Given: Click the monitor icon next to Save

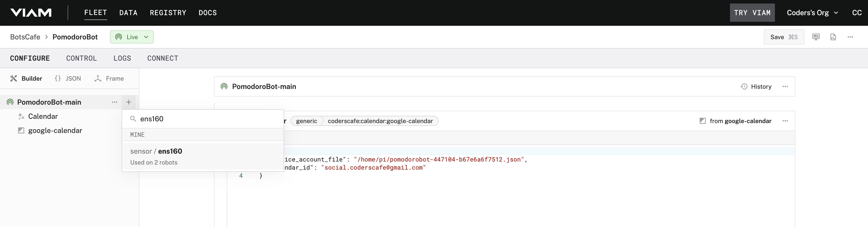Looking at the screenshot, I should 816,37.
